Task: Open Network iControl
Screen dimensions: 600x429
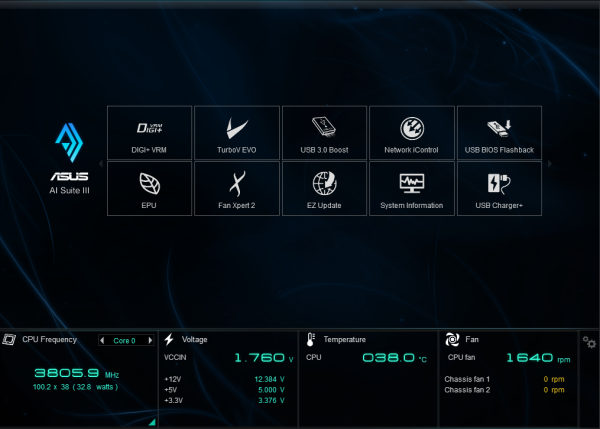Action: coord(412,133)
